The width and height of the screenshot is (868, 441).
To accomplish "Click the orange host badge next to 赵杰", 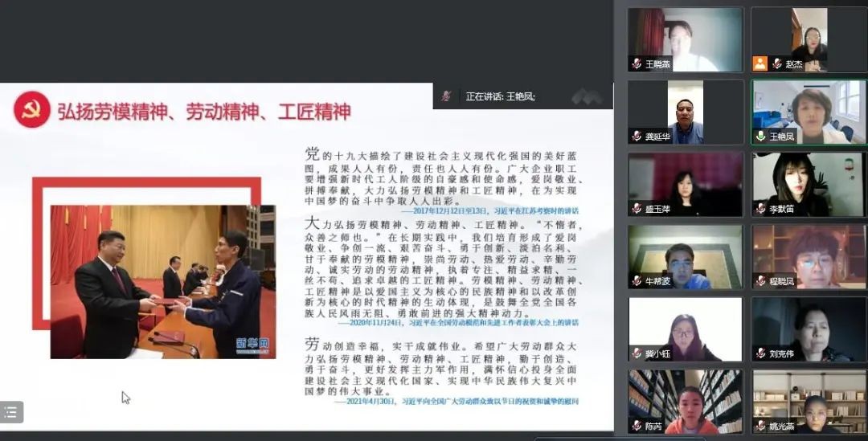I will pos(759,63).
